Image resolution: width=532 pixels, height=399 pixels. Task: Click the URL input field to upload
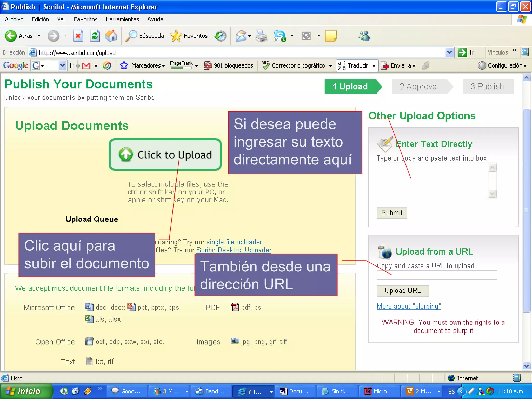(x=437, y=275)
